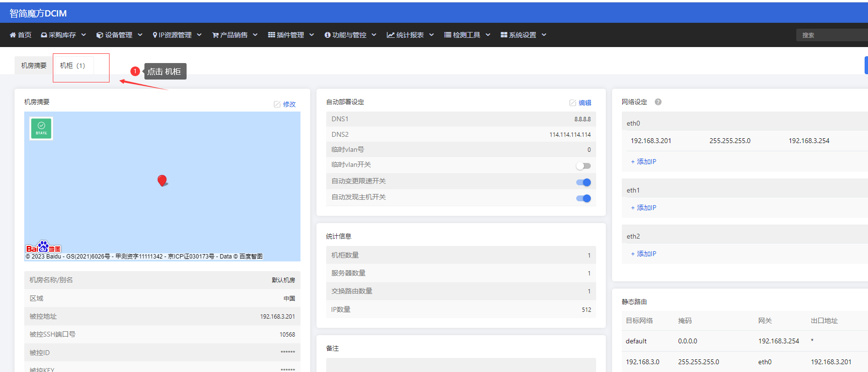Click the 统计报表 chart icon
Viewport: 868px width, 372px height.
(390, 35)
